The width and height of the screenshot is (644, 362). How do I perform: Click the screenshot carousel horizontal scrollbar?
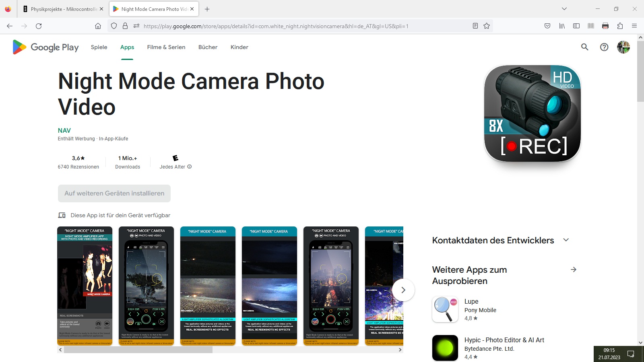coord(138,350)
